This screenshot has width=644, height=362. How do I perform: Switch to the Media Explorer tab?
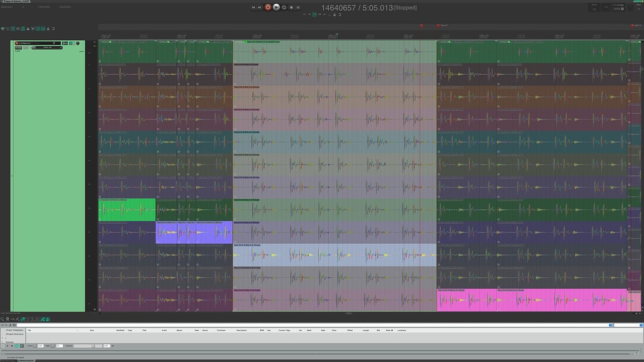coord(27,360)
